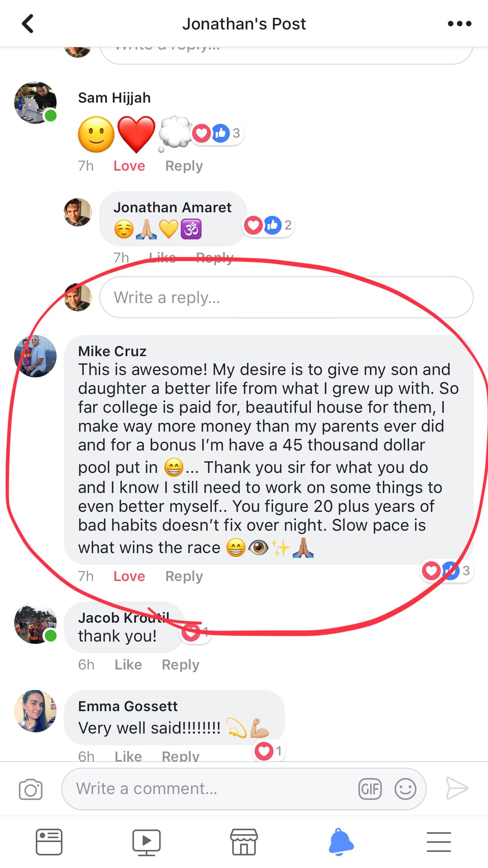Open the GIF picker
This screenshot has height=868, width=488.
[x=370, y=789]
